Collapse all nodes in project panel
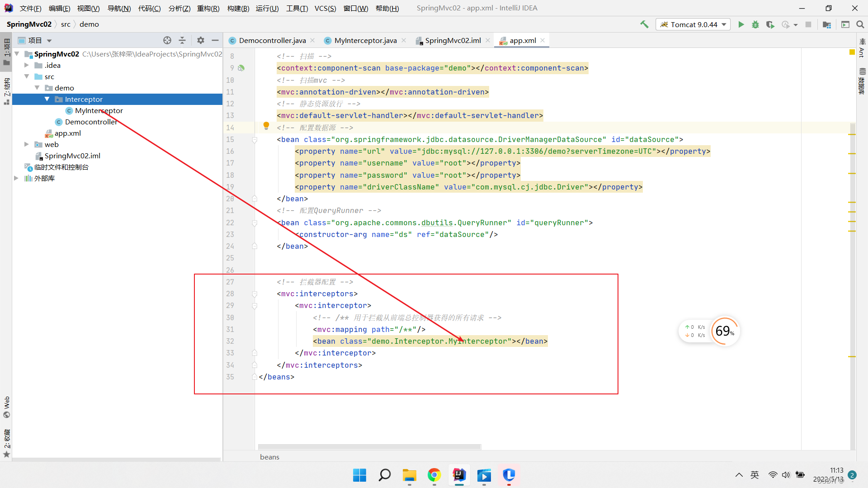The image size is (868, 488). pyautogui.click(x=182, y=40)
